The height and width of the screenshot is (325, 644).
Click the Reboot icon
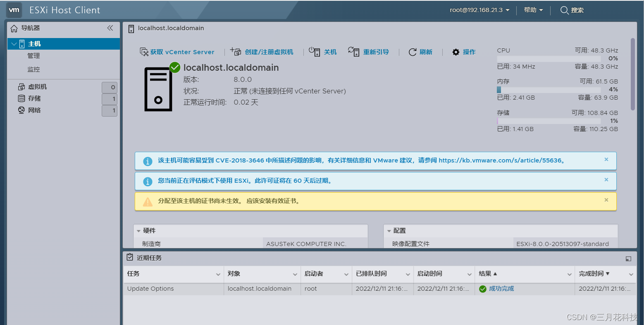pos(353,51)
